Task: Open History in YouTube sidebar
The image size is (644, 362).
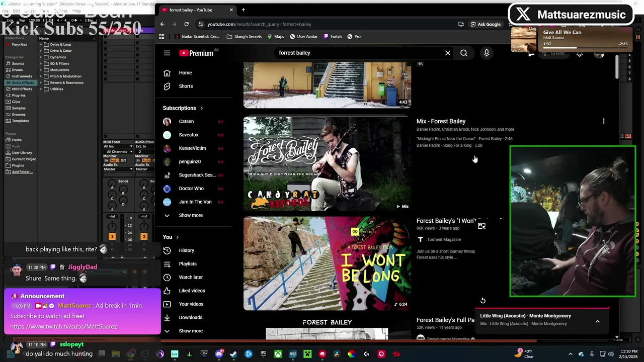Action: coord(186,250)
